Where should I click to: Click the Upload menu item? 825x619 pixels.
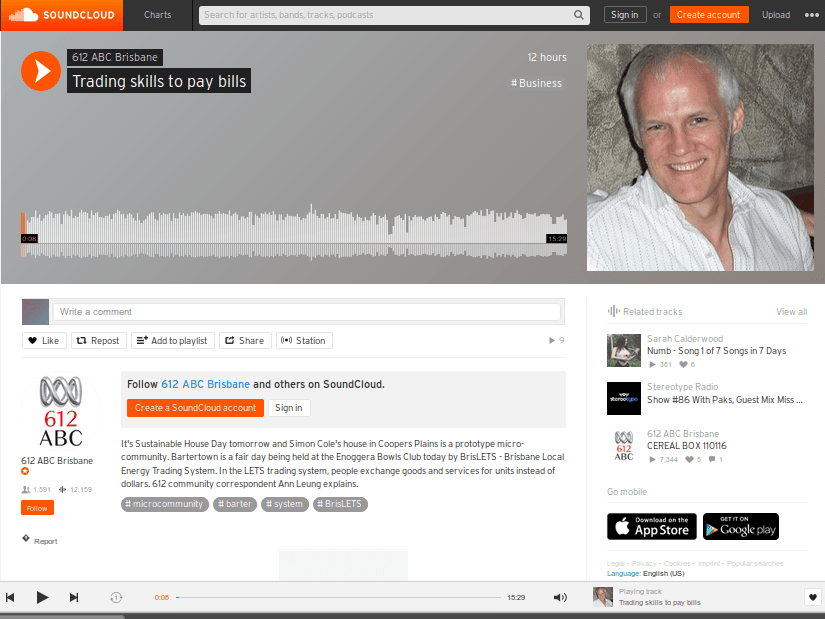click(x=776, y=15)
